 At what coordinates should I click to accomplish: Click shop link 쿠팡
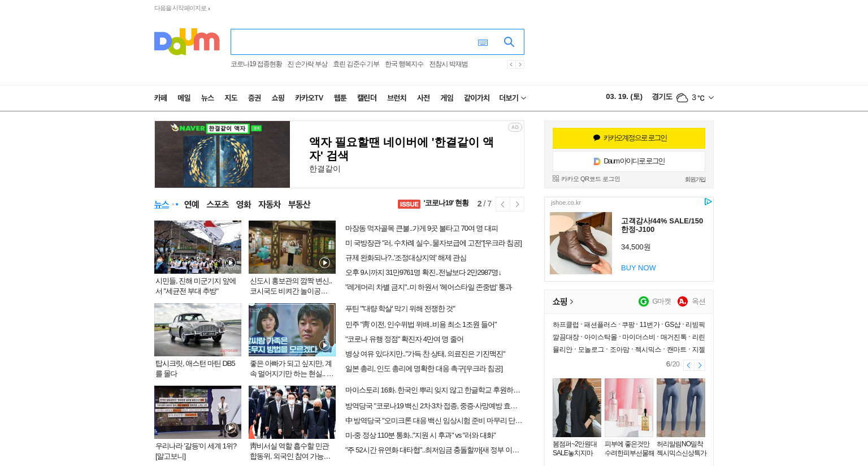click(628, 325)
